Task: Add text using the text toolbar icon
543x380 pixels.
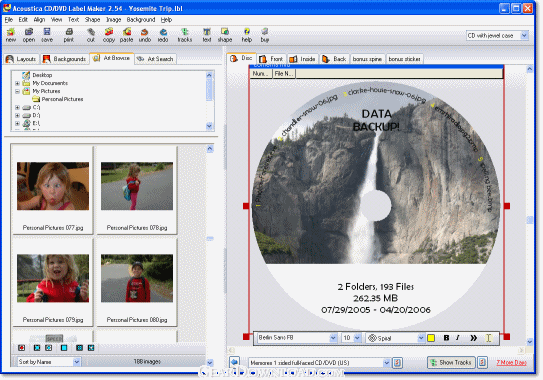Action: pos(207,35)
